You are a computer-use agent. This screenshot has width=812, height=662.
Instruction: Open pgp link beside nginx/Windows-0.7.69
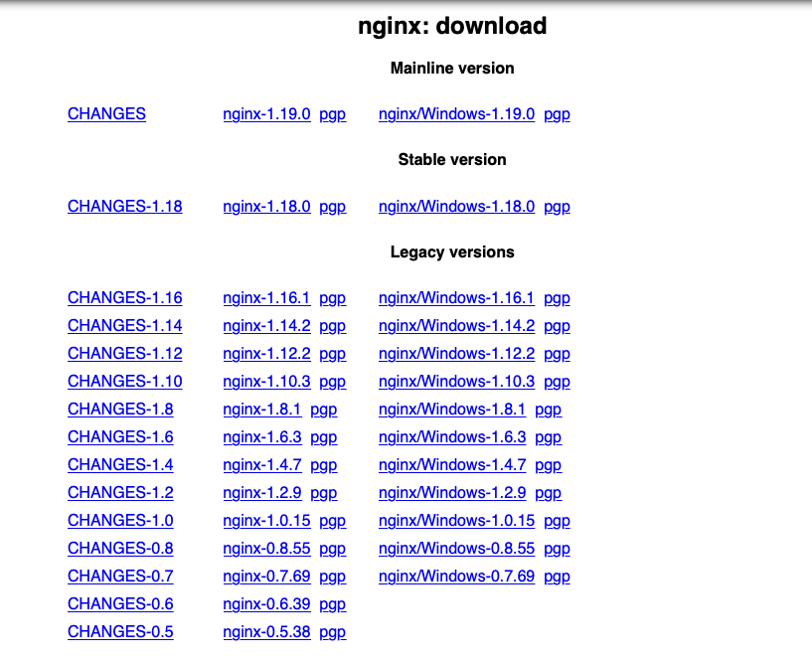557,578
